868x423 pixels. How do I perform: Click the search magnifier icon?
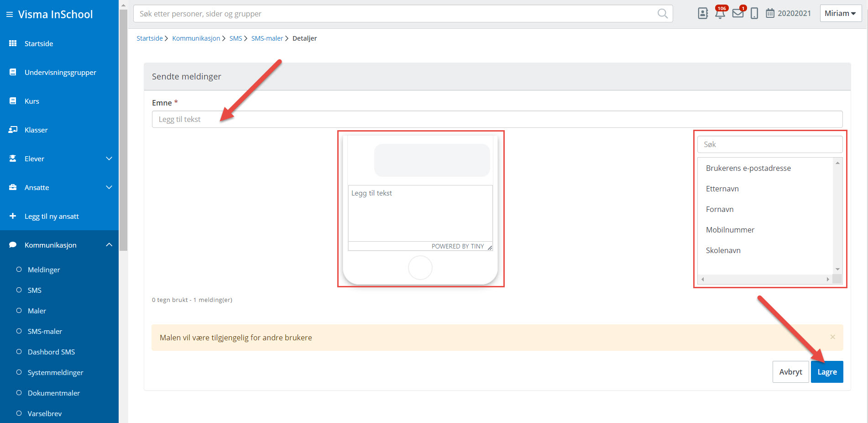click(662, 14)
